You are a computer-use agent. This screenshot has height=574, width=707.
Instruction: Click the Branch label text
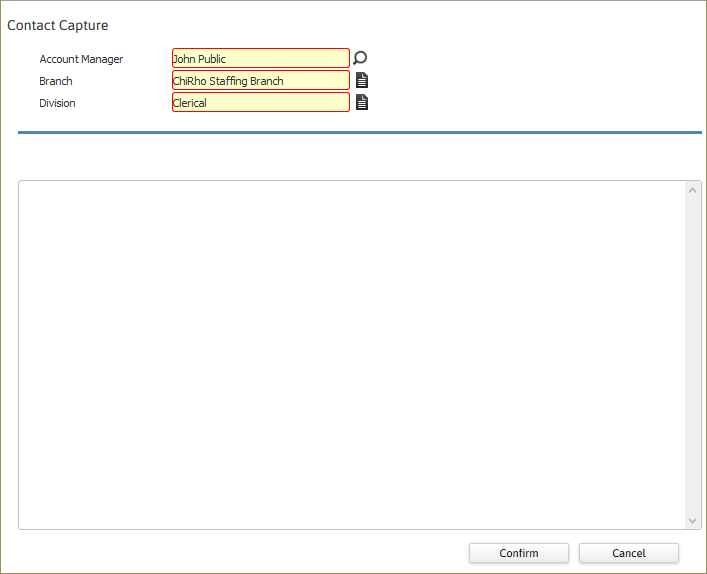pos(56,81)
